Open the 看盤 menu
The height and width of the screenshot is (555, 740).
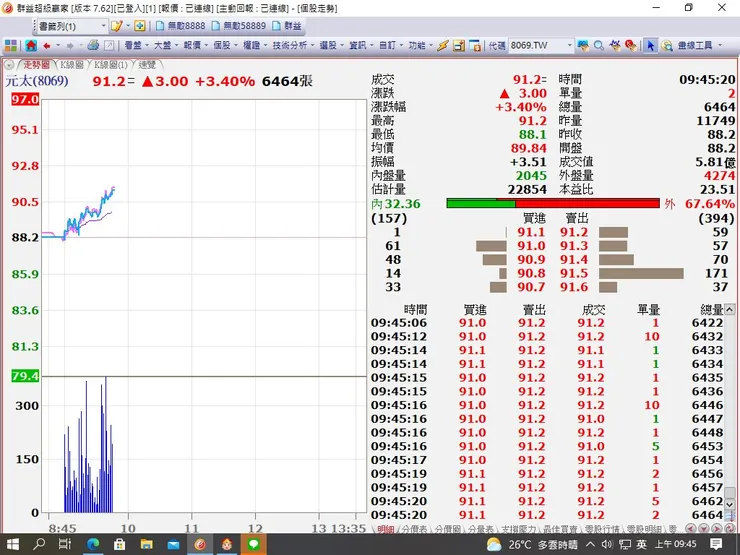tap(136, 45)
